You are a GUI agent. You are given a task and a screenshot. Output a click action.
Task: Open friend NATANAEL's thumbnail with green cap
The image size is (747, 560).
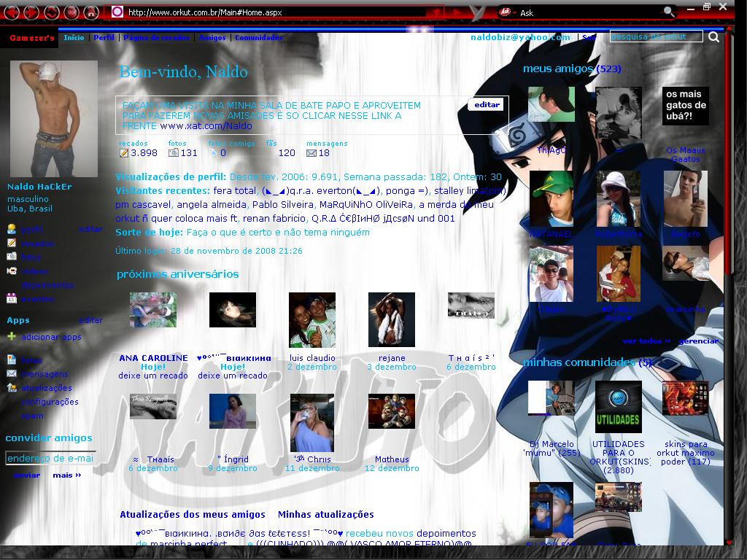click(x=551, y=198)
